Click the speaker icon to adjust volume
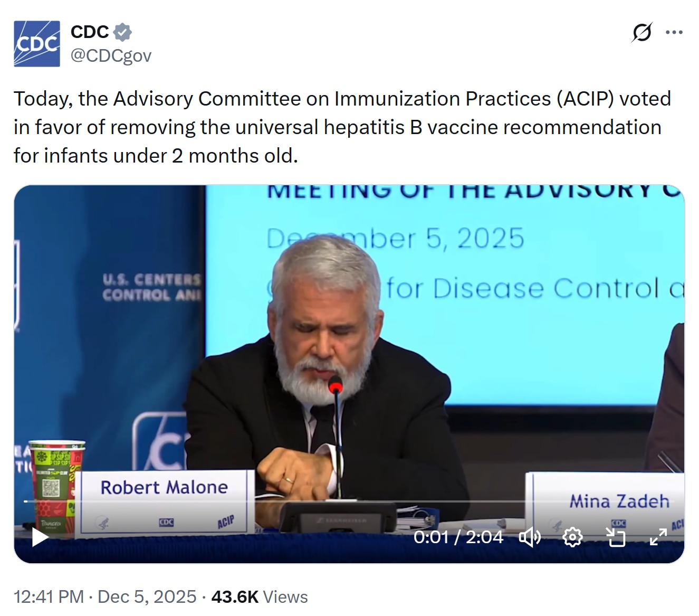699x616 pixels. click(531, 537)
